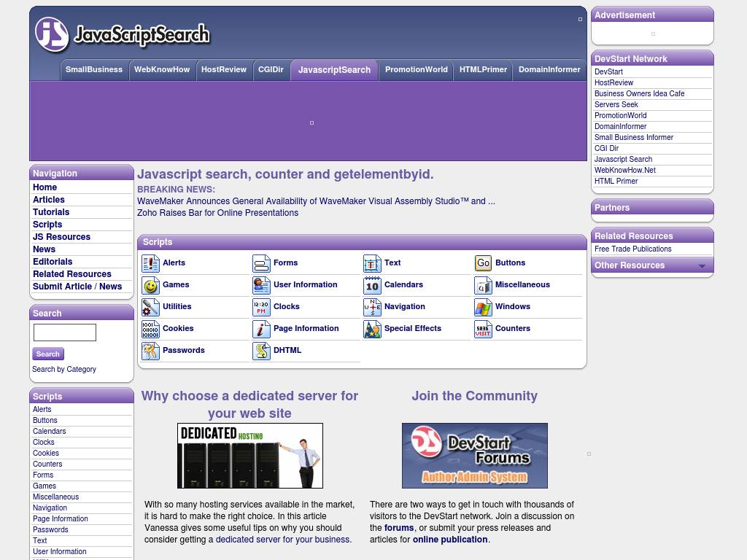The image size is (747, 560).
Task: Focus the search text input field
Action: coord(65,332)
